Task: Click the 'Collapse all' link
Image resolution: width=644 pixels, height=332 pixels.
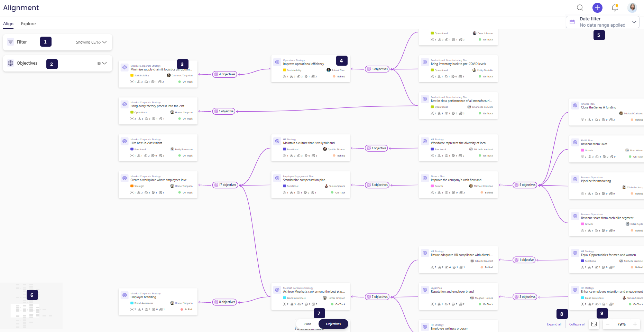Action: point(577,324)
